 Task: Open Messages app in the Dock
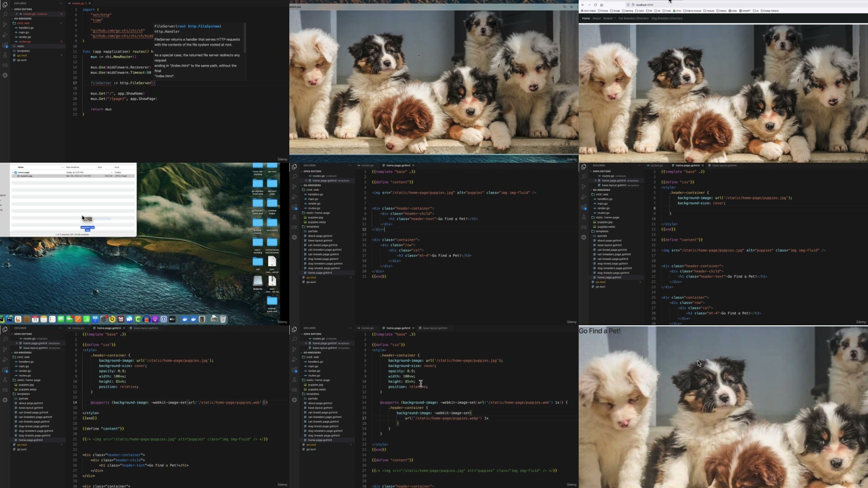[x=61, y=319]
